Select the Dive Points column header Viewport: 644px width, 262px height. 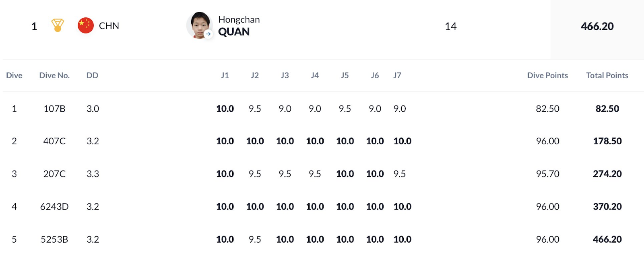(x=547, y=75)
